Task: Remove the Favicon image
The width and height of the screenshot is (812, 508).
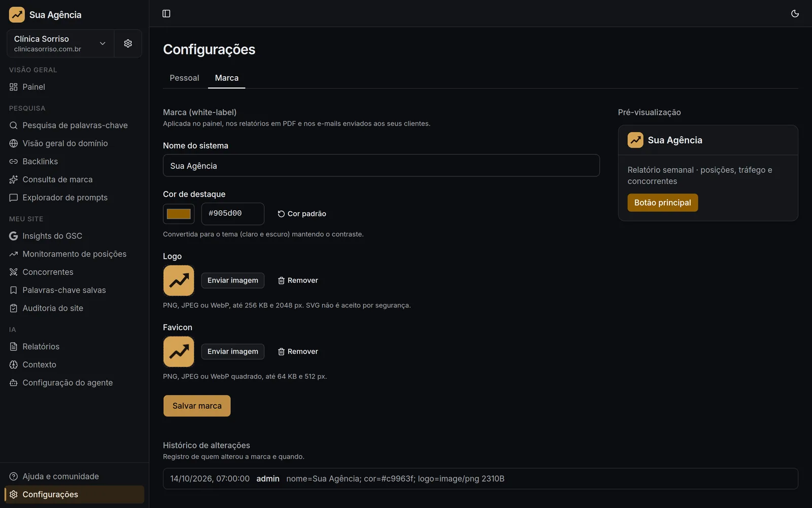Action: click(298, 352)
